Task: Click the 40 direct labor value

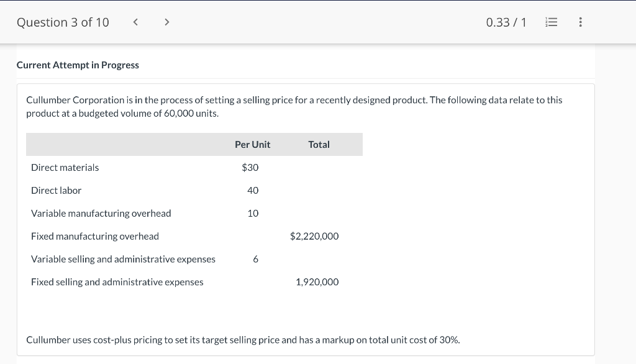Action: [253, 190]
